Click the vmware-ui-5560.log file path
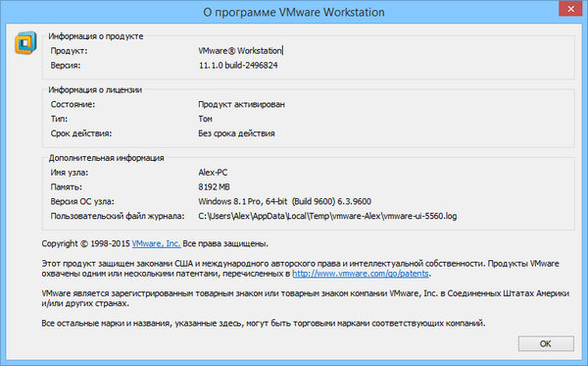 pyautogui.click(x=327, y=216)
